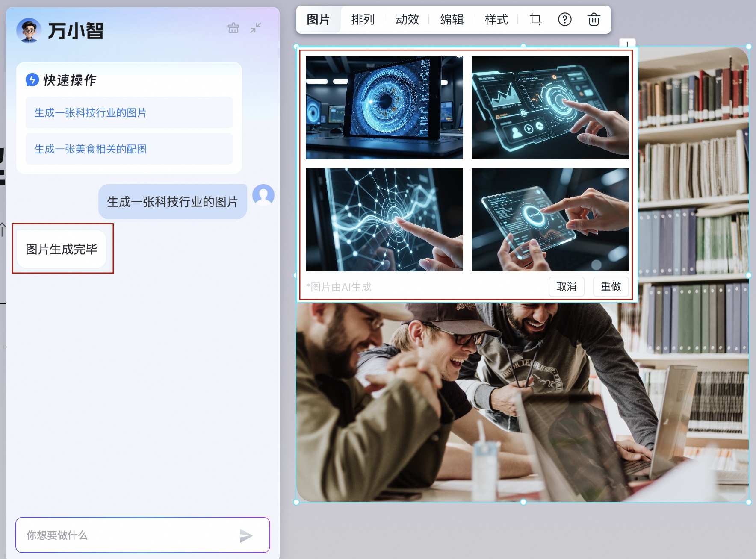Choose the glowing network wave image

coord(384,220)
